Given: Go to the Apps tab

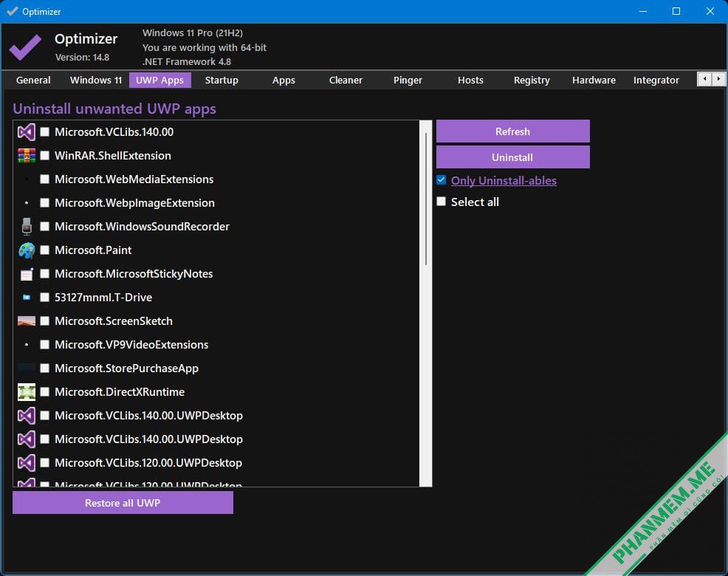Looking at the screenshot, I should 284,80.
